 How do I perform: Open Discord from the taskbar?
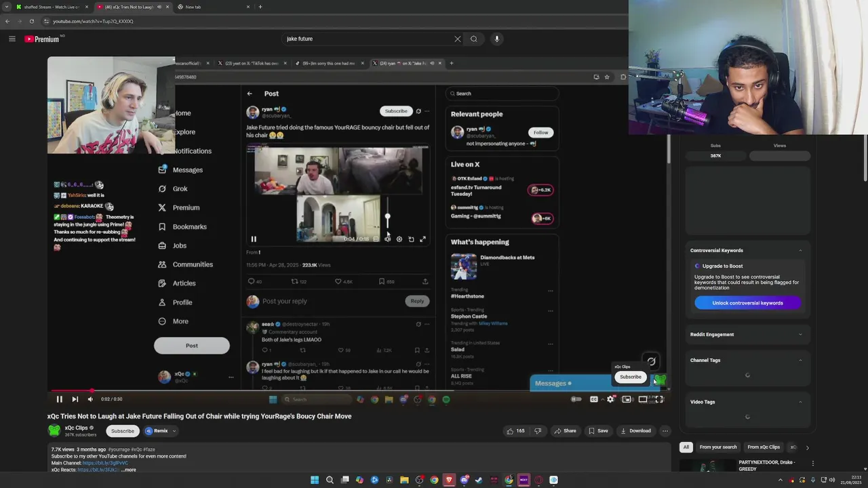point(464,481)
